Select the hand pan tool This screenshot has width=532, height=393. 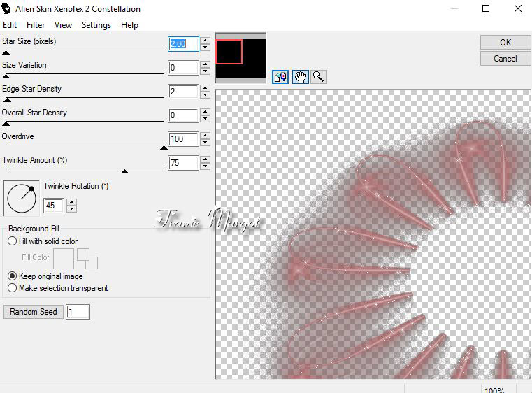click(x=300, y=77)
